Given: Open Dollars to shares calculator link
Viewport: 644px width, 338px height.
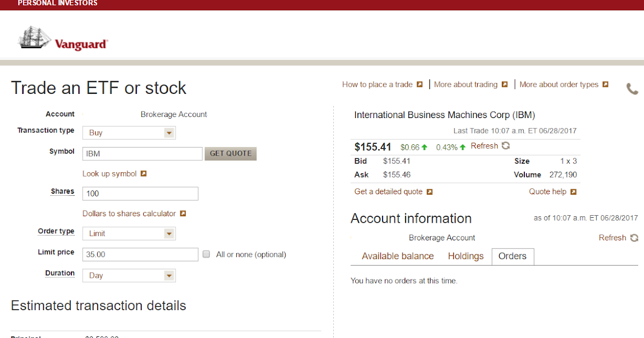Looking at the screenshot, I should click(x=129, y=214).
